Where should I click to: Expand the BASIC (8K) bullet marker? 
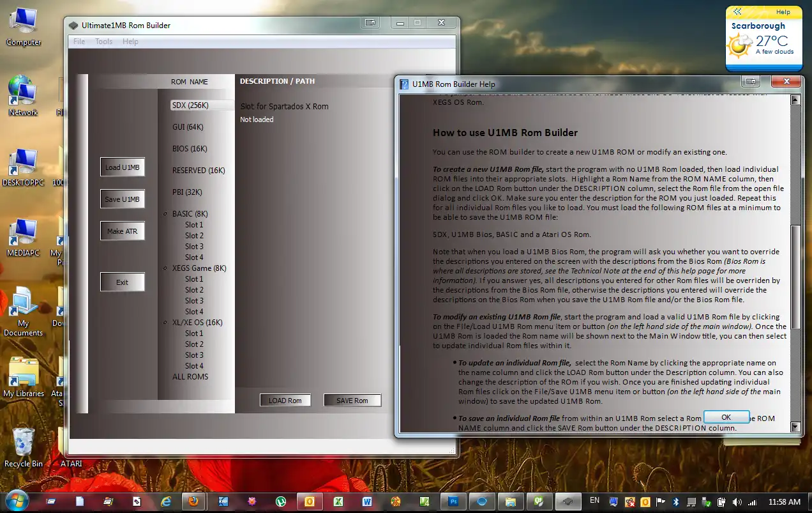point(165,214)
